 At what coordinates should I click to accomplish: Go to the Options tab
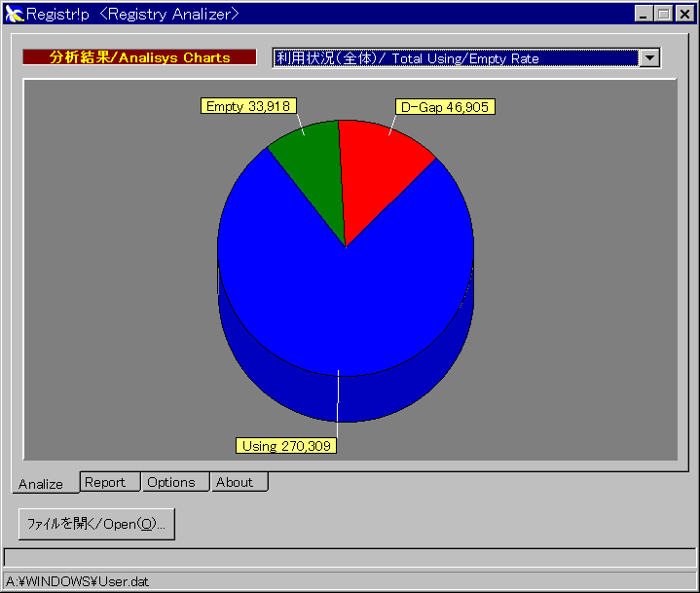tap(171, 482)
